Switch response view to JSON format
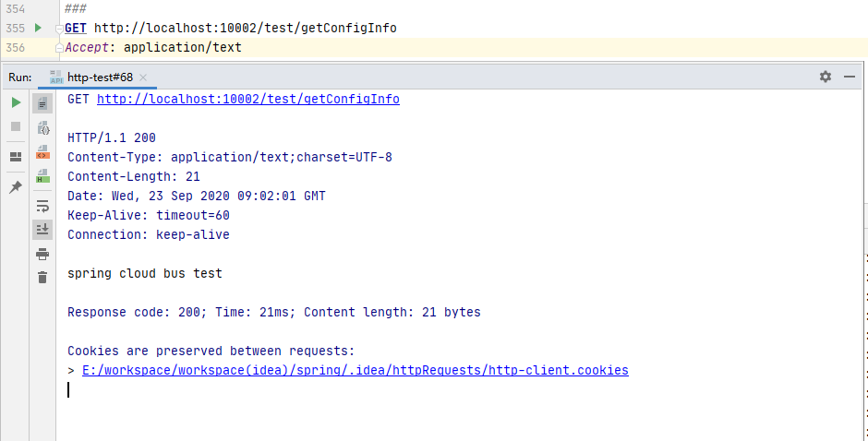This screenshot has width=868, height=441. click(x=42, y=129)
